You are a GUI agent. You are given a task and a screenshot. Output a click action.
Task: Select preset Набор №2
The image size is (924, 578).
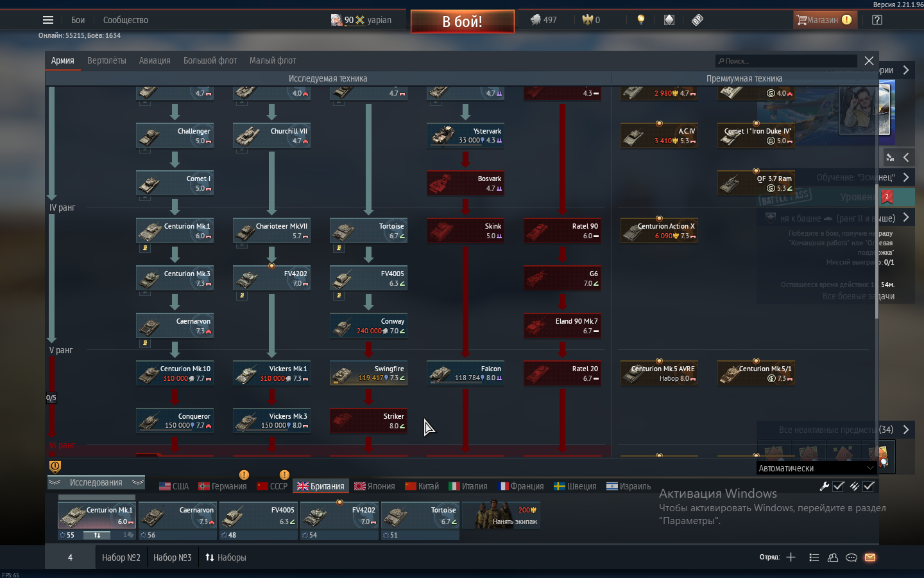(x=121, y=557)
